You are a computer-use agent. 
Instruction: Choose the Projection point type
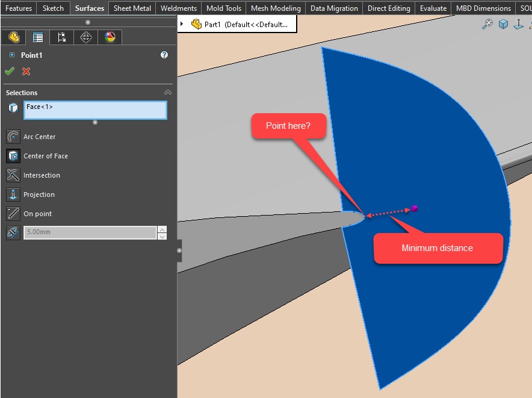click(x=13, y=194)
